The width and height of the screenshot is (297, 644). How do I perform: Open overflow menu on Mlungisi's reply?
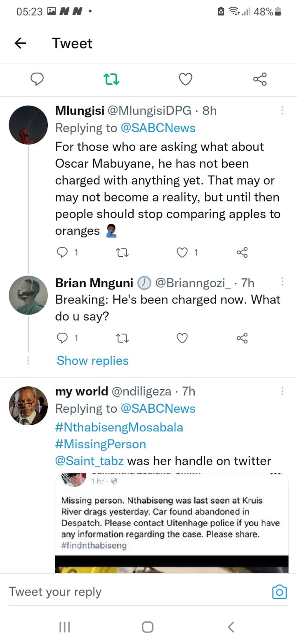click(x=283, y=110)
